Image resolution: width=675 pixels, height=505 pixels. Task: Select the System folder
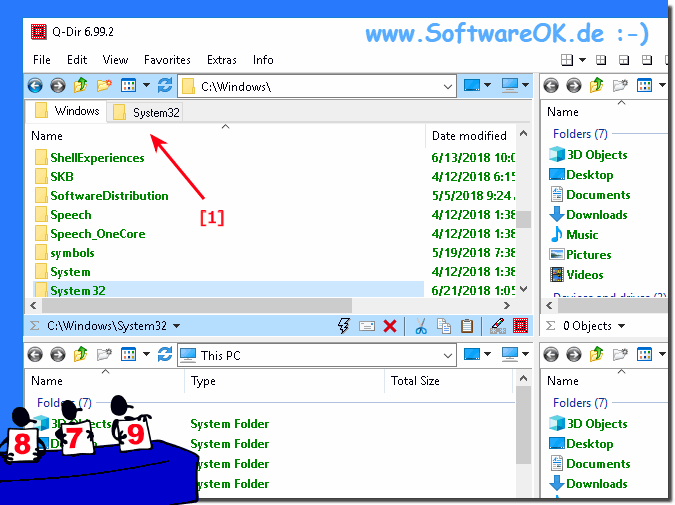tap(70, 272)
